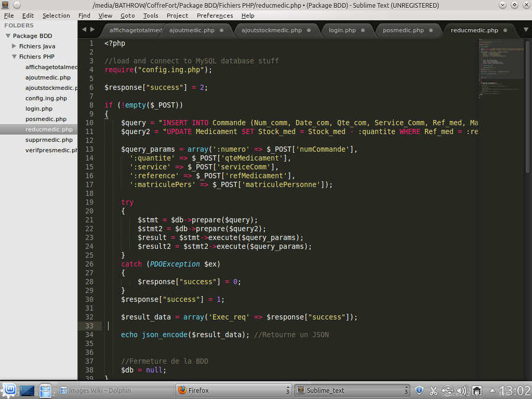Open the volume speaker tray icon
The width and height of the screenshot is (532, 399).
click(x=463, y=390)
